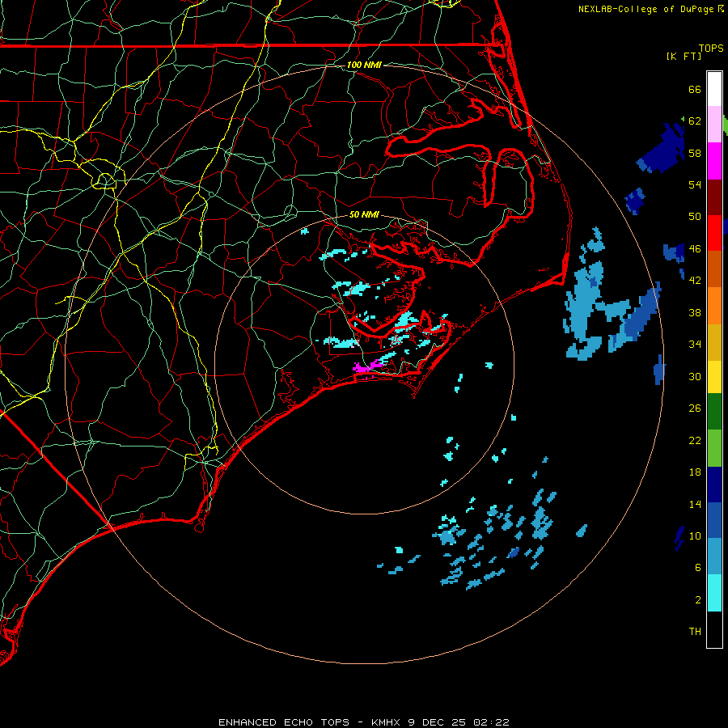Select the TH threshold legend label

click(695, 632)
